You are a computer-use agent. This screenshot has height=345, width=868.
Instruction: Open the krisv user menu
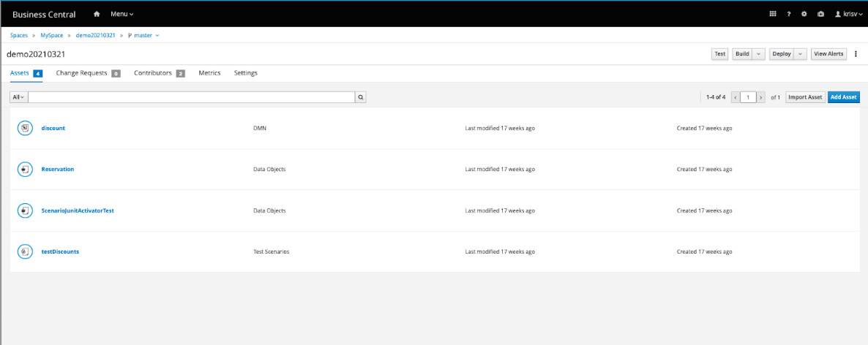tap(849, 14)
